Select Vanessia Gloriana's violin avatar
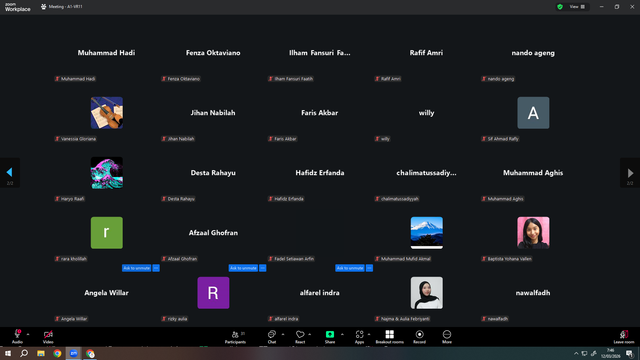Screen dimensions: 640x360 107,113
